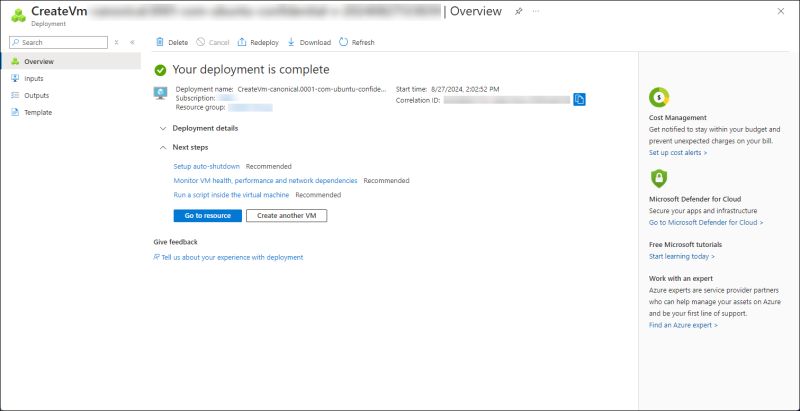Click the virtual machine icon beside Deployment name
The image size is (800, 411).
(160, 93)
